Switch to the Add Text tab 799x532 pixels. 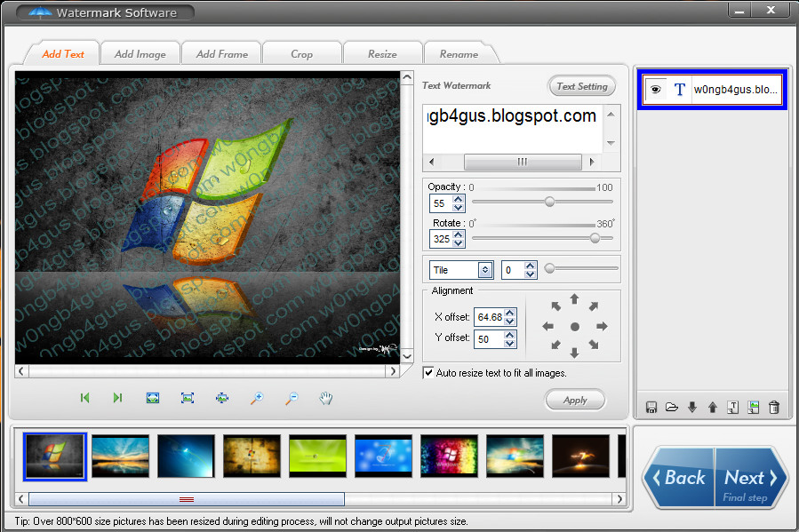pyautogui.click(x=63, y=53)
